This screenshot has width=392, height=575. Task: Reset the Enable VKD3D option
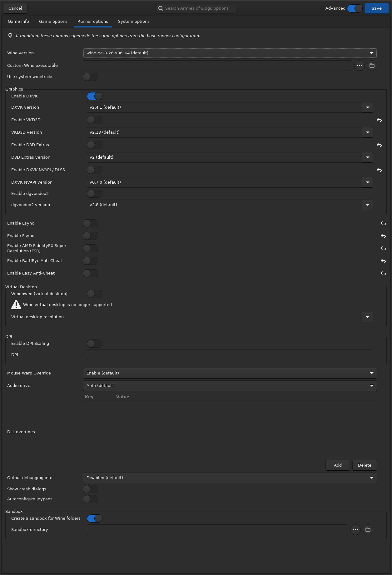(x=379, y=120)
